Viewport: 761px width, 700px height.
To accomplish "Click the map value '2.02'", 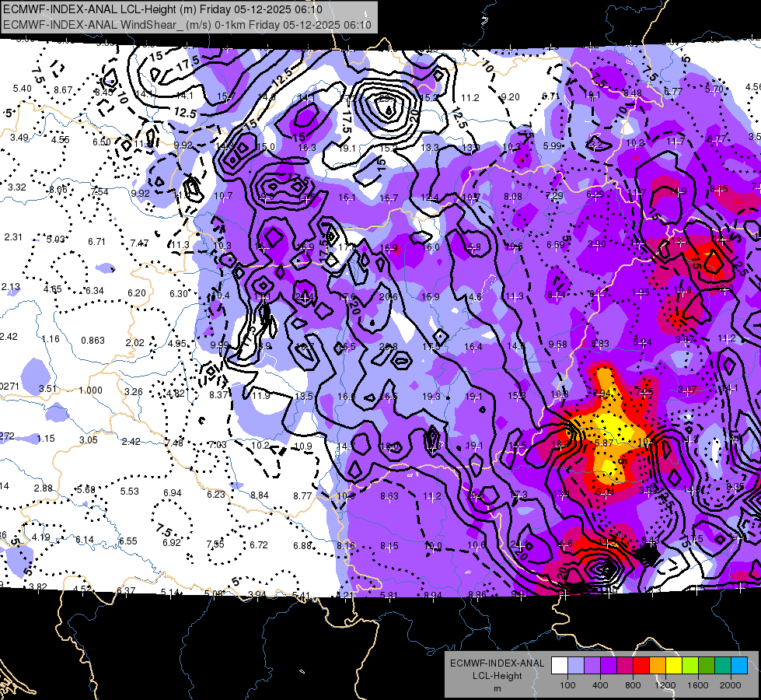I will click(135, 342).
